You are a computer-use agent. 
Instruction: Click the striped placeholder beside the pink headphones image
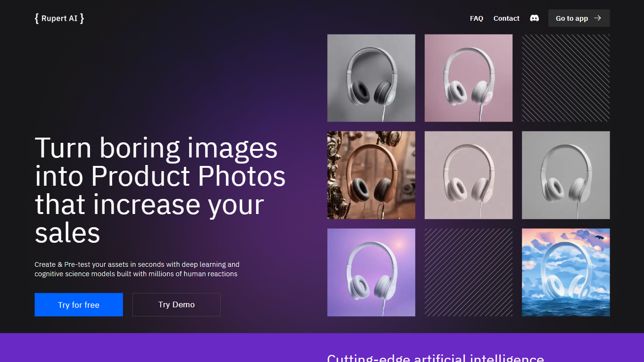click(x=566, y=78)
